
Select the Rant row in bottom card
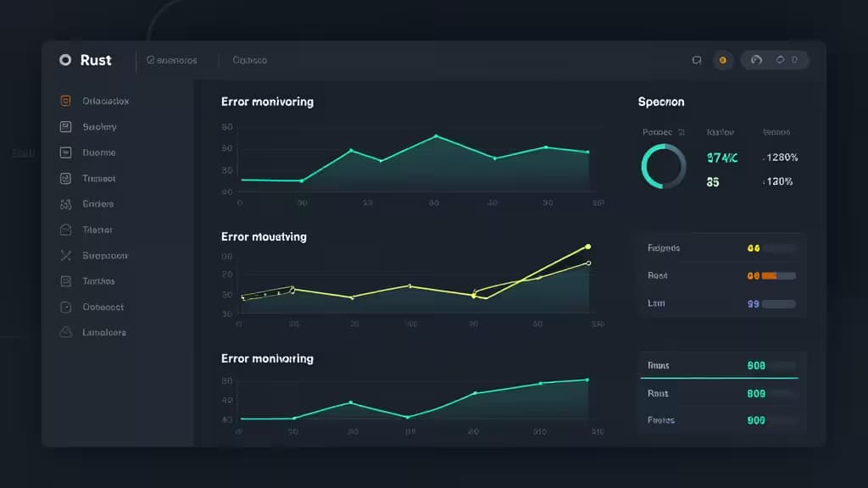click(720, 393)
